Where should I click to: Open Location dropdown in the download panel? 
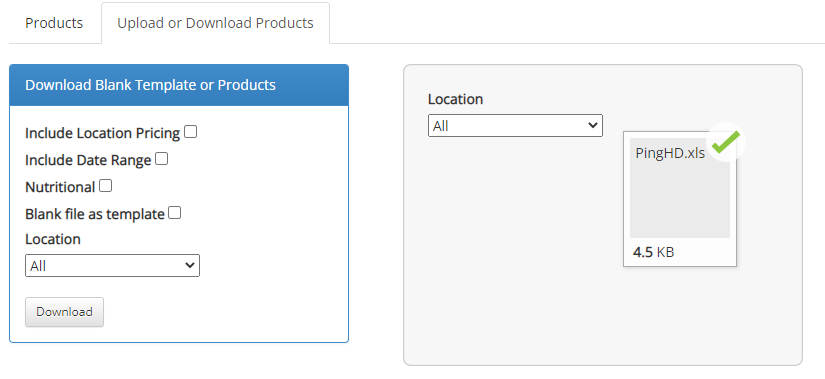113,266
